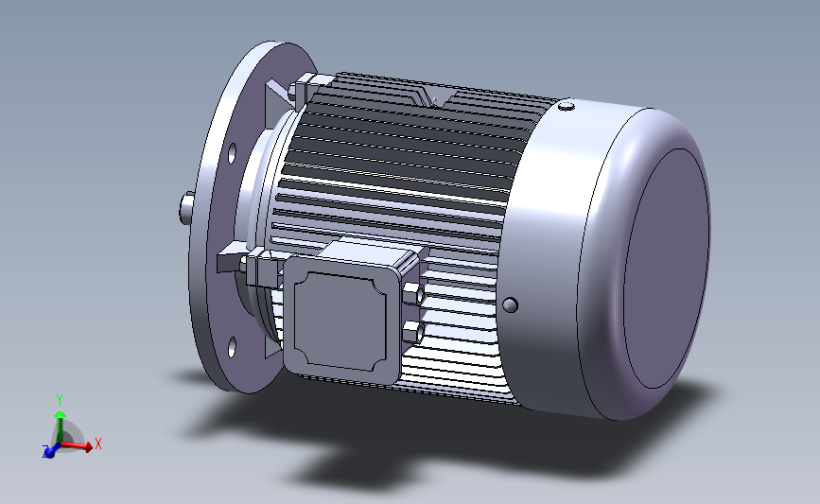Click the lower hex nut on terminal box
The height and width of the screenshot is (504, 820).
click(x=412, y=332)
